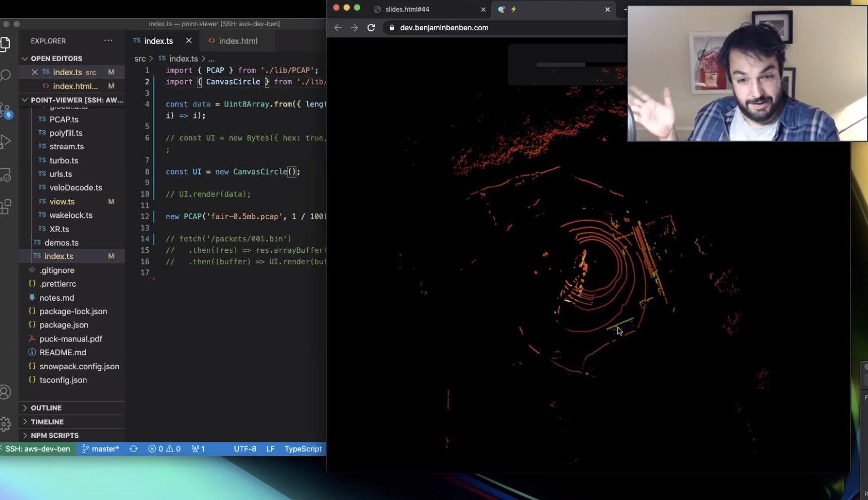Click the SSH: aws-dev-ben remote indicator
868x500 pixels.
pyautogui.click(x=37, y=449)
